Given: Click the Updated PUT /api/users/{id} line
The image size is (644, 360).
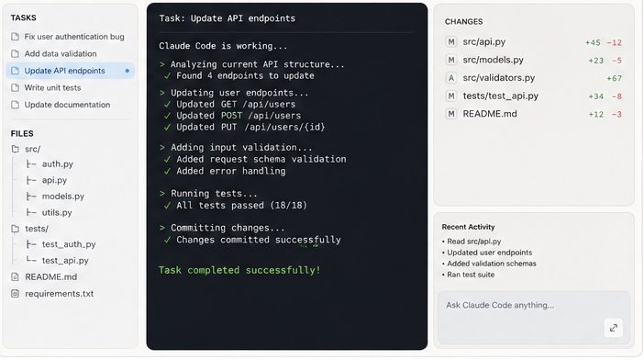Looking at the screenshot, I should [x=244, y=127].
